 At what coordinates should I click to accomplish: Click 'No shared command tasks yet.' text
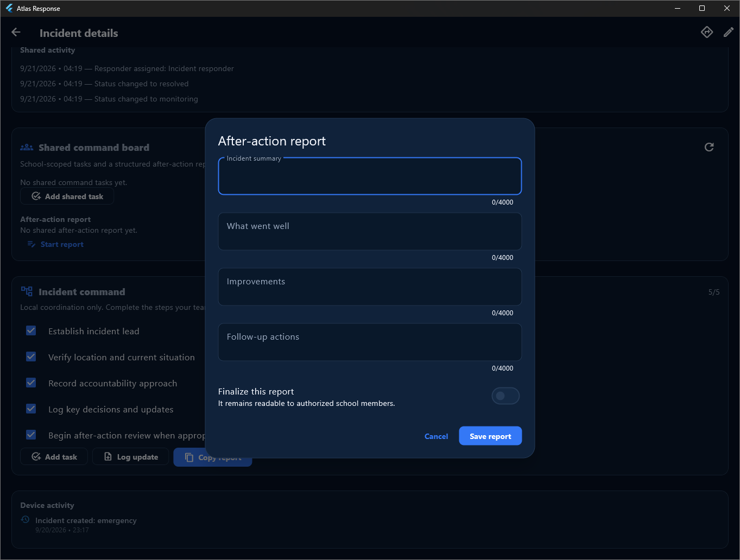click(74, 182)
